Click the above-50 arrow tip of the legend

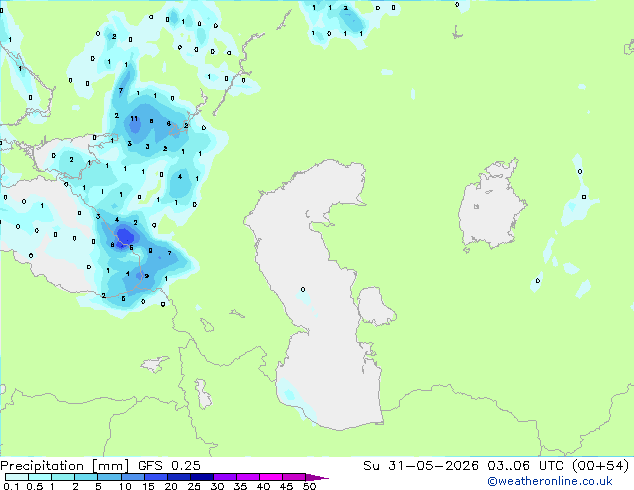click(317, 477)
